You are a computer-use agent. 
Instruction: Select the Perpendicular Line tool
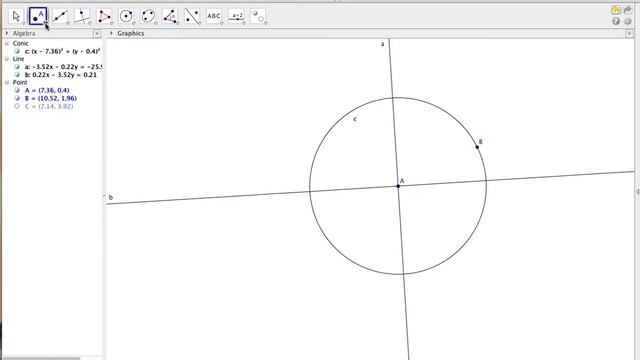[82, 16]
